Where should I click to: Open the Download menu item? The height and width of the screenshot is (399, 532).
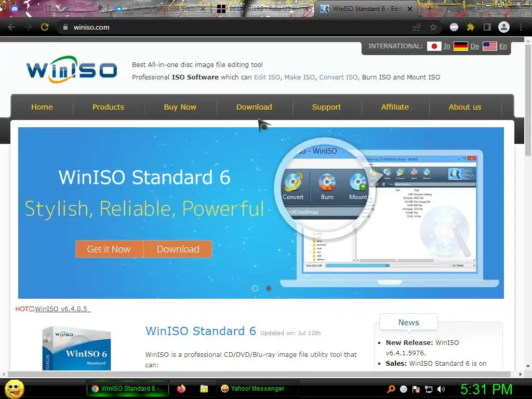254,107
